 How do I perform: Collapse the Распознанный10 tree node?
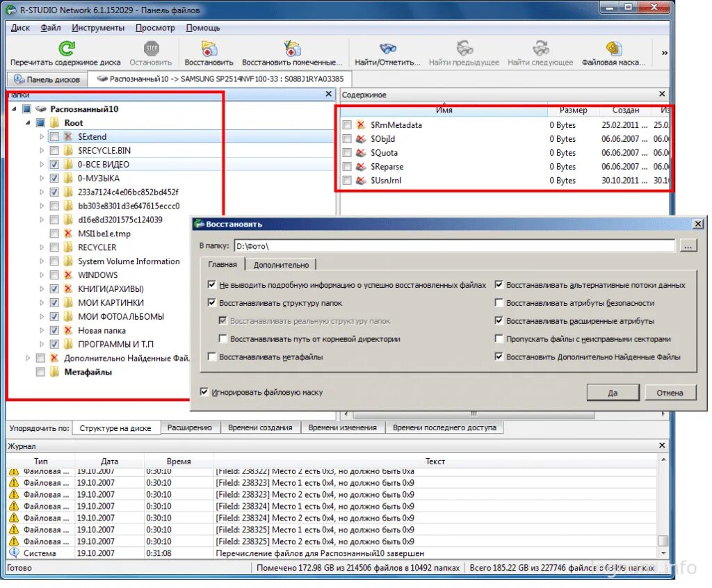(14, 109)
